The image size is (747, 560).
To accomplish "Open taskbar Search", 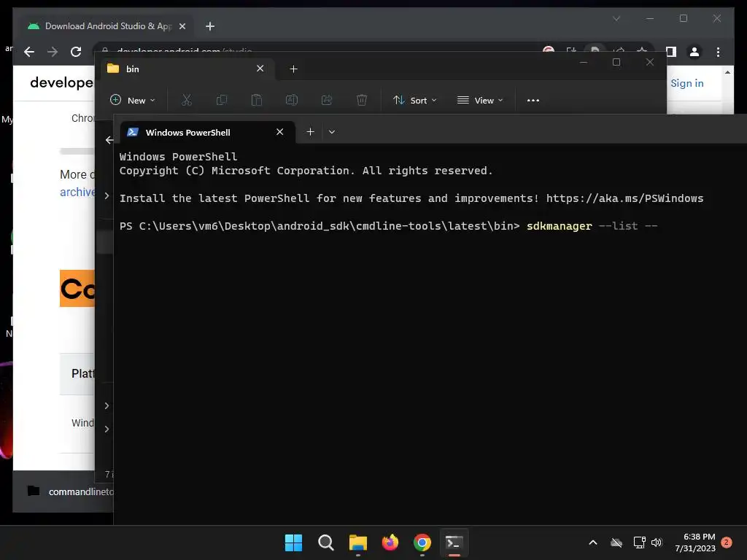I will tap(326, 542).
